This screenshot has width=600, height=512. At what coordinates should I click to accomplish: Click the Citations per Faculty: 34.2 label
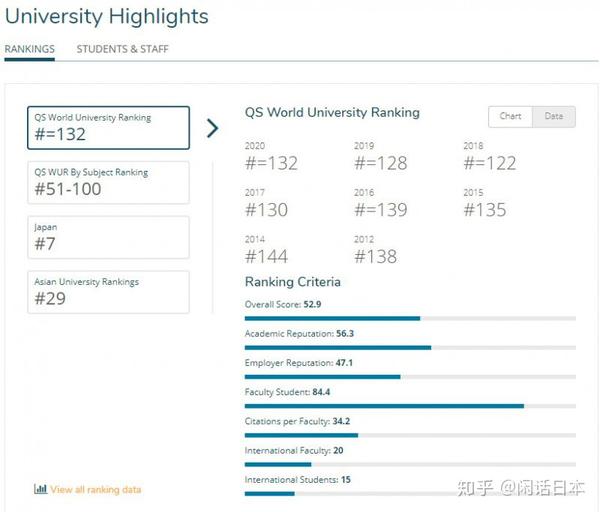[x=297, y=421]
